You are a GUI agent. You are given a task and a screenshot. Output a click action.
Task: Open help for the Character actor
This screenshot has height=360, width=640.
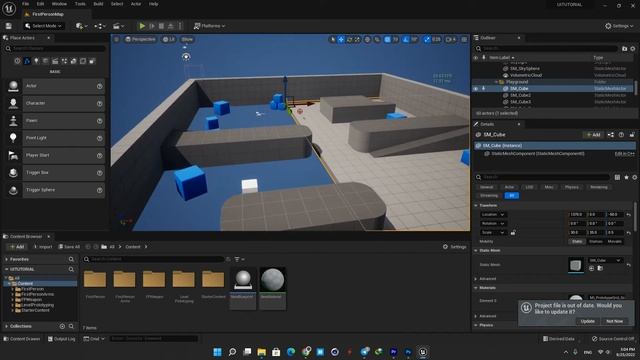click(100, 104)
